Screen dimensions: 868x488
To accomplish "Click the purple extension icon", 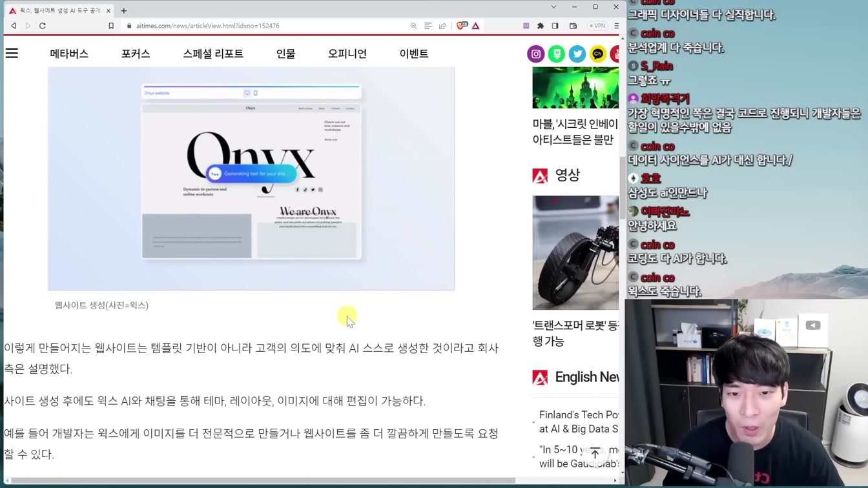I will (526, 26).
